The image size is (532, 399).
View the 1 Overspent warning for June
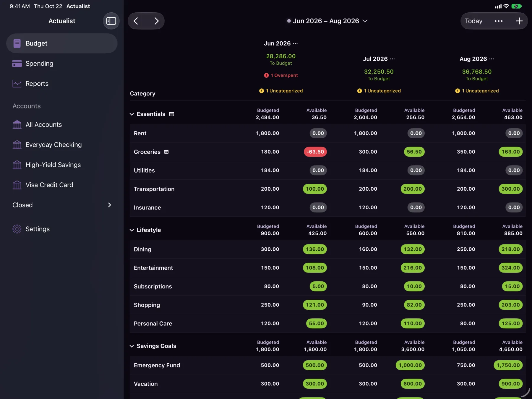[x=281, y=75]
